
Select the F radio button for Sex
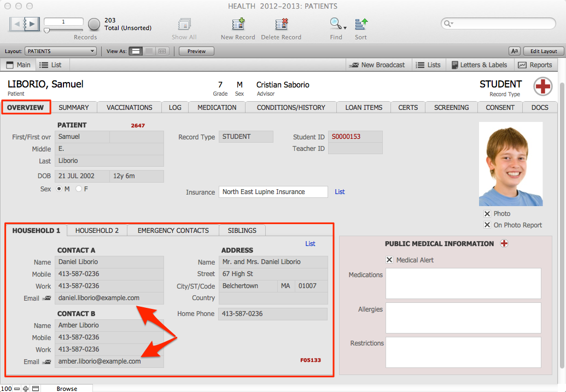pyautogui.click(x=79, y=189)
